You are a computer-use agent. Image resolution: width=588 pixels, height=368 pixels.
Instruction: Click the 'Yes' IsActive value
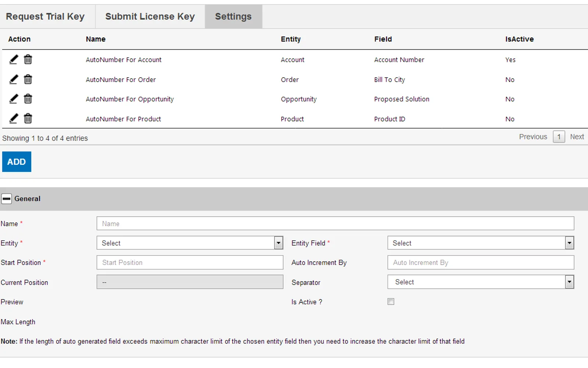[510, 60]
